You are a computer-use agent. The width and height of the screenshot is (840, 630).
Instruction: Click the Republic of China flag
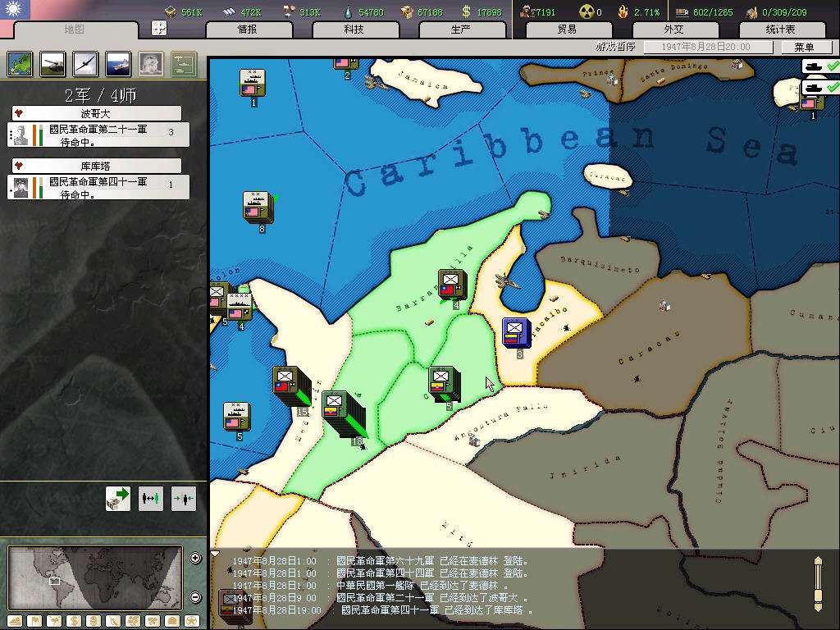pos(15,10)
